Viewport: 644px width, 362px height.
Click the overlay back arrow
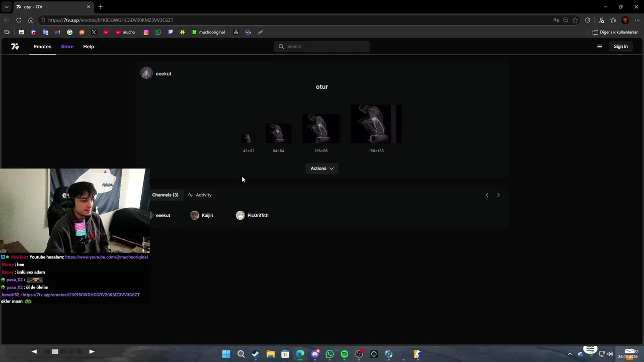[x=34, y=351]
